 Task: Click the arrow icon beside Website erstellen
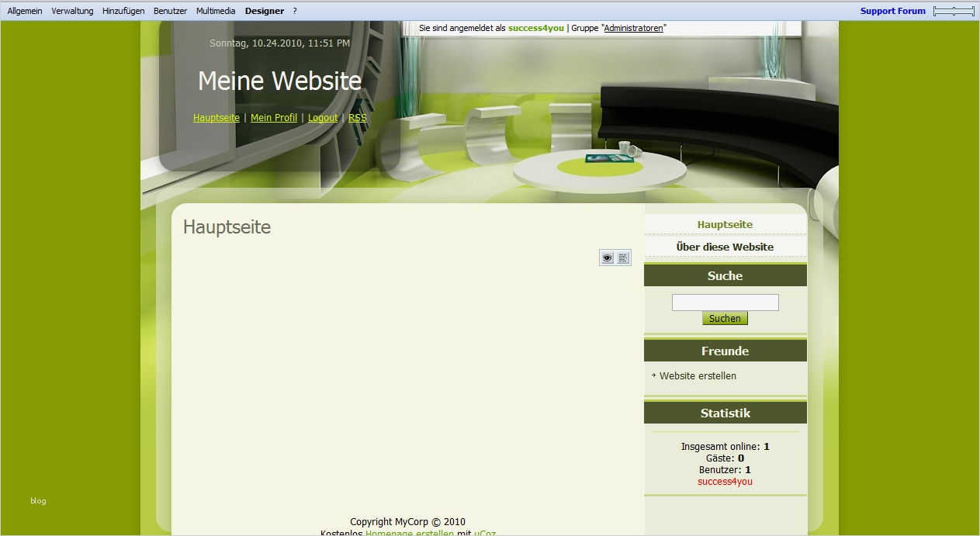click(x=653, y=375)
